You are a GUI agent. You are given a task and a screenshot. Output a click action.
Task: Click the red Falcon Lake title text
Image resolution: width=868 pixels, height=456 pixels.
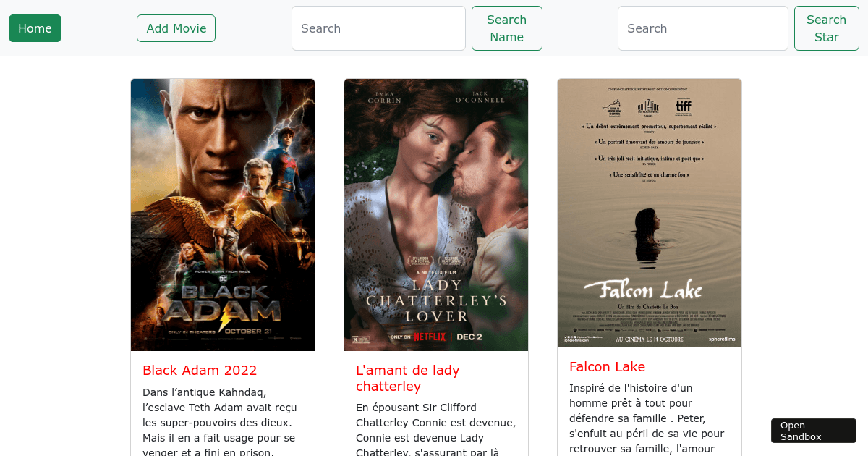607,367
